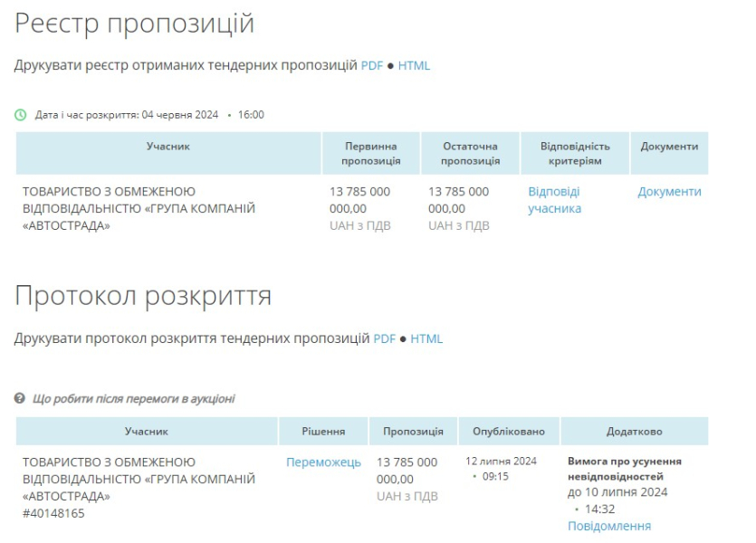Open the PDF version of the proposals registry
The width and height of the screenshot is (756, 543).
372,66
